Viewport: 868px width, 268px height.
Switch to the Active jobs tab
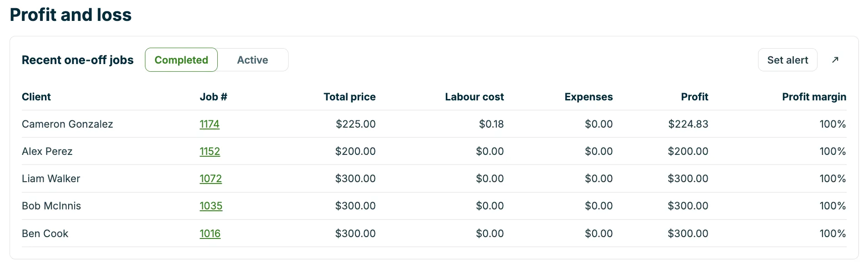(253, 60)
